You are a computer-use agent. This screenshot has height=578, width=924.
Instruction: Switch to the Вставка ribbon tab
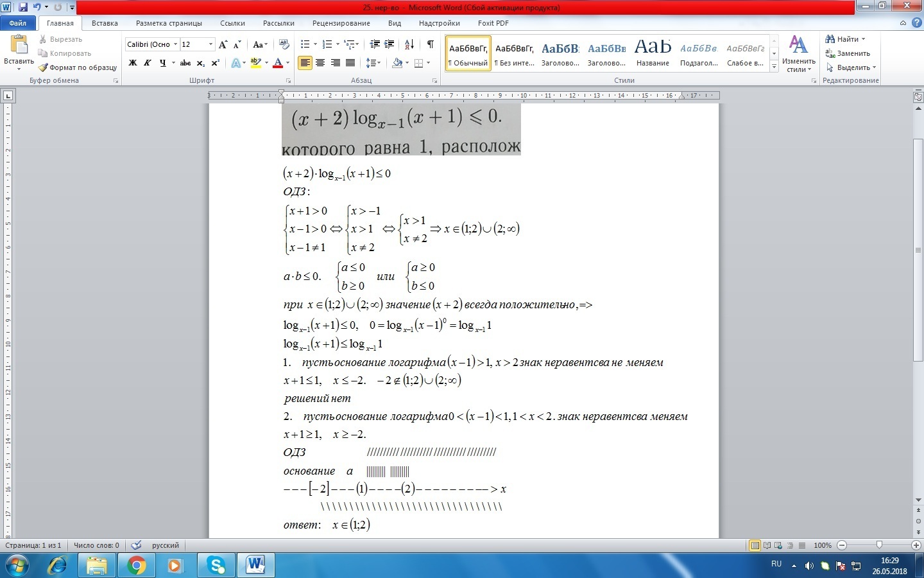[x=105, y=23]
